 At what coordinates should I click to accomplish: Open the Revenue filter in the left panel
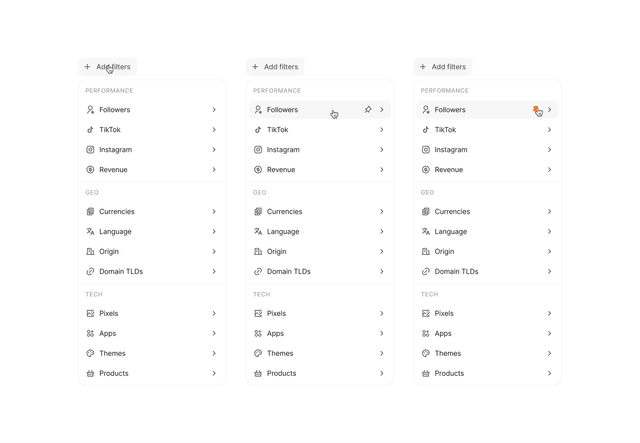pos(152,170)
